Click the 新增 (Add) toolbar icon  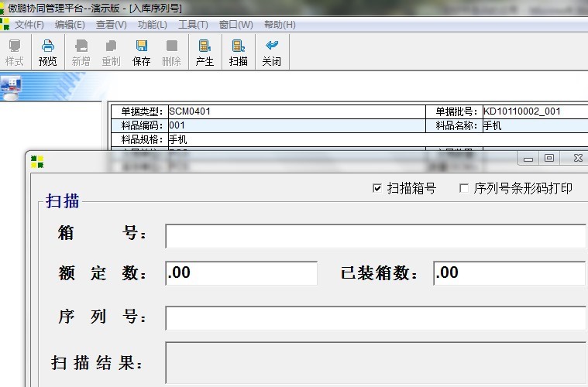pyautogui.click(x=81, y=53)
